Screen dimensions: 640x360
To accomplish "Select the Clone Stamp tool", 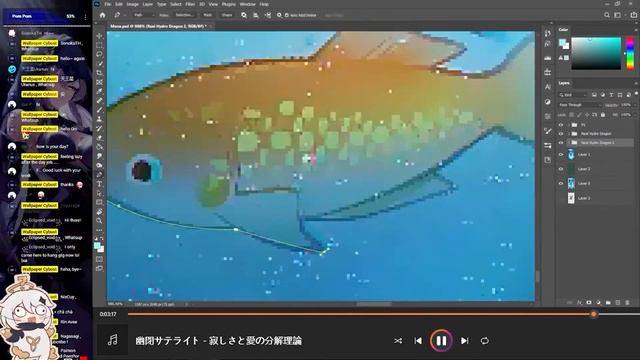I will pyautogui.click(x=99, y=119).
